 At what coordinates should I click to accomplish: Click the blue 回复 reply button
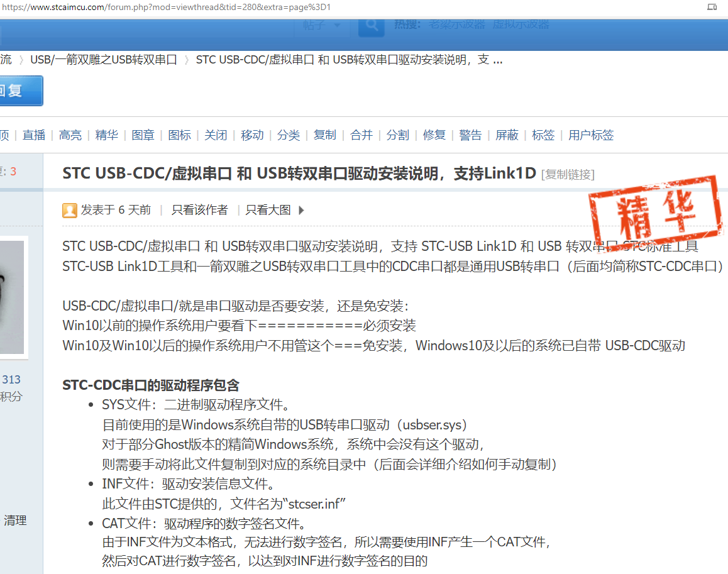[x=21, y=91]
